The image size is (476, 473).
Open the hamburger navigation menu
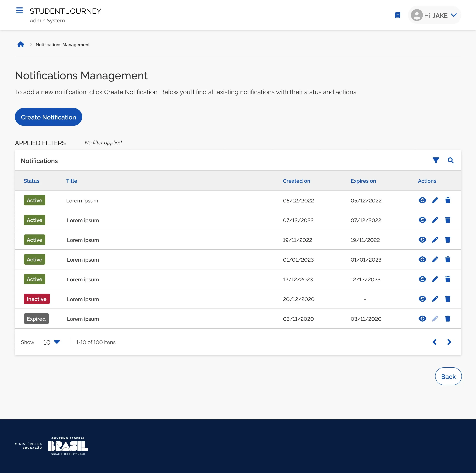tap(20, 11)
